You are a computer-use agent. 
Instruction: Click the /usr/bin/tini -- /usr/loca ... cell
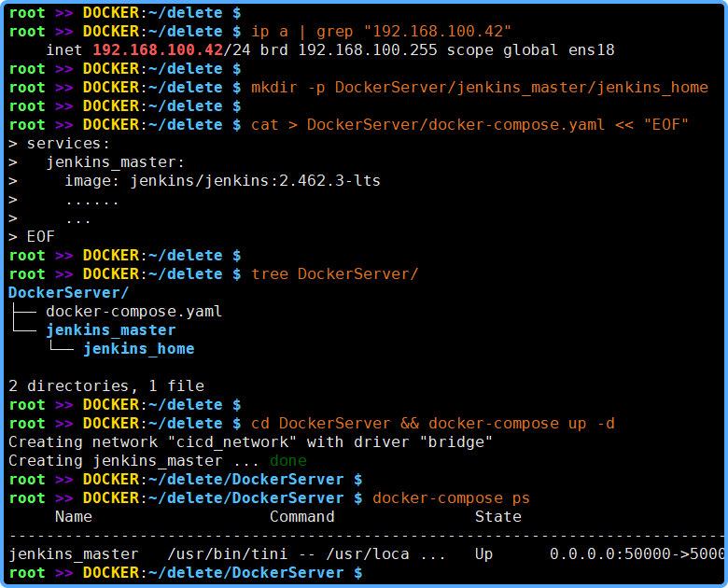(306, 554)
